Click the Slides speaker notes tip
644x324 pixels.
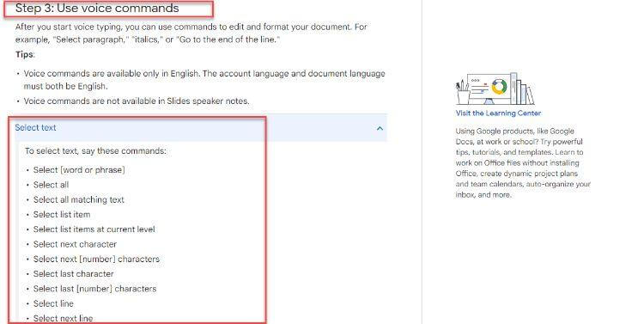[x=137, y=101]
